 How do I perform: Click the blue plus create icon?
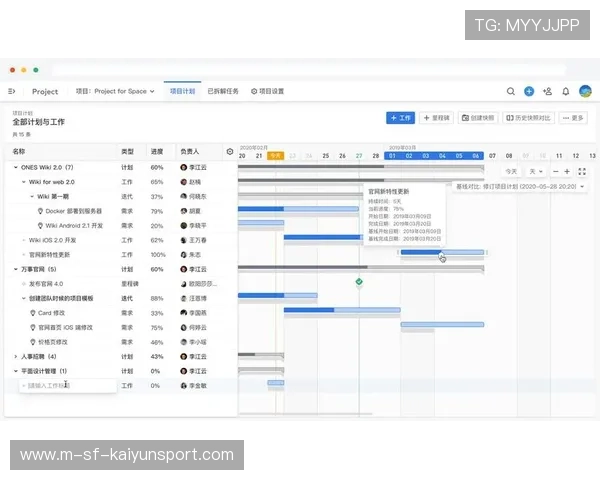point(529,91)
